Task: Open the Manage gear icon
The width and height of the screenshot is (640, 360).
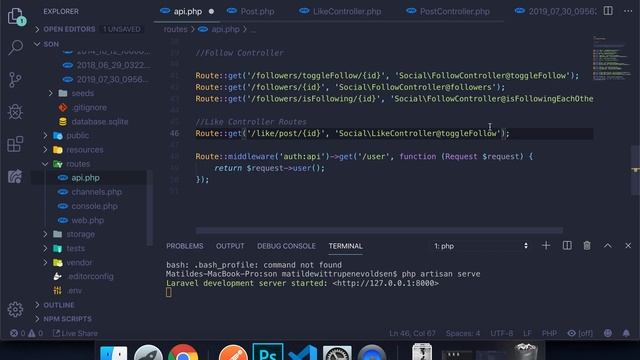Action: click(x=16, y=309)
